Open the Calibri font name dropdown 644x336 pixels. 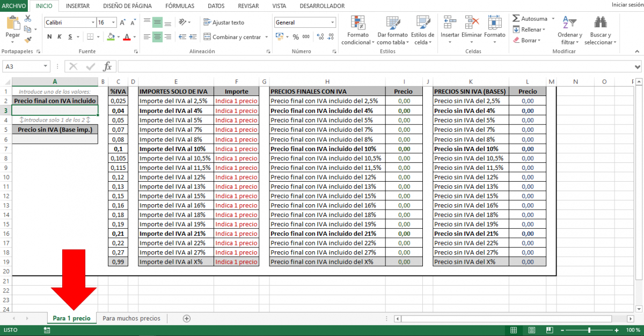[92, 23]
